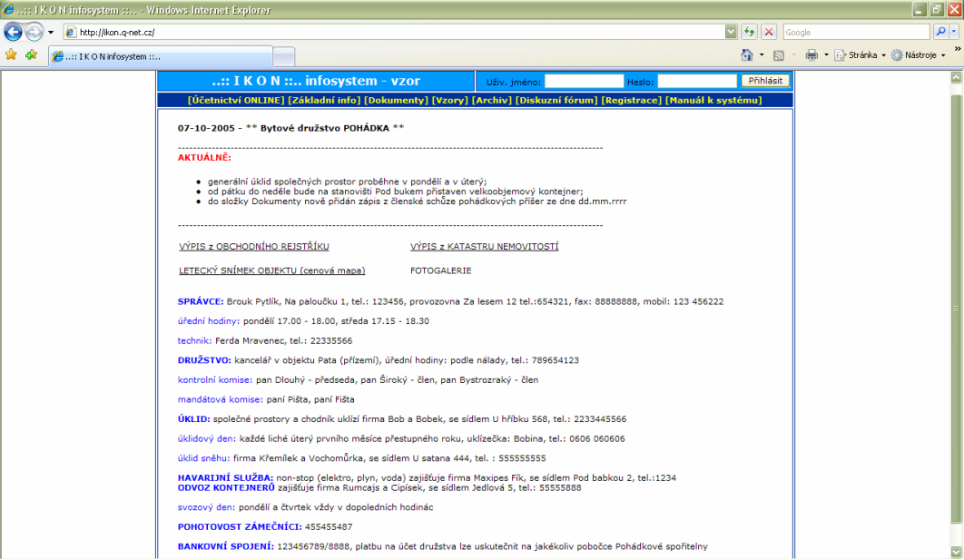Open the Stránka dropdown menu
964x560 pixels.
pyautogui.click(x=861, y=54)
